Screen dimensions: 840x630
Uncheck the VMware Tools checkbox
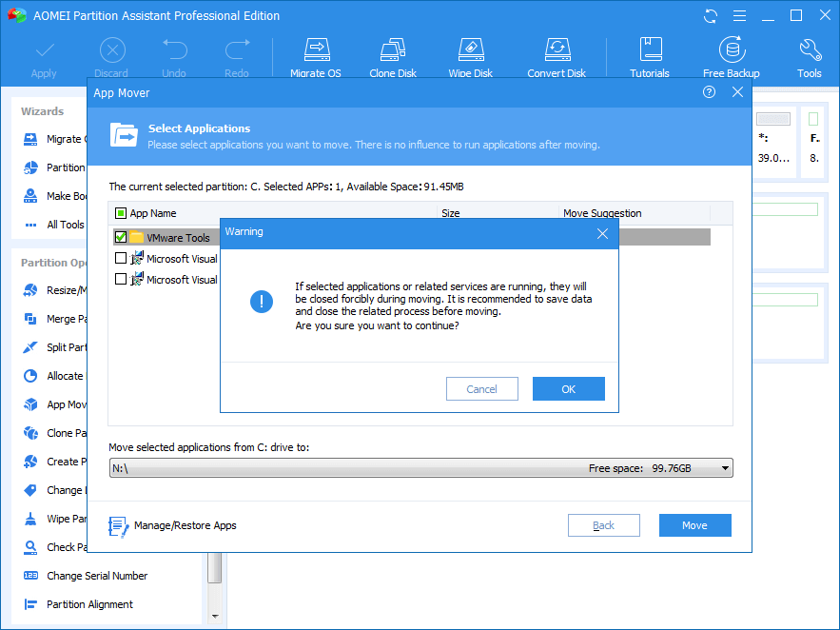coord(121,237)
